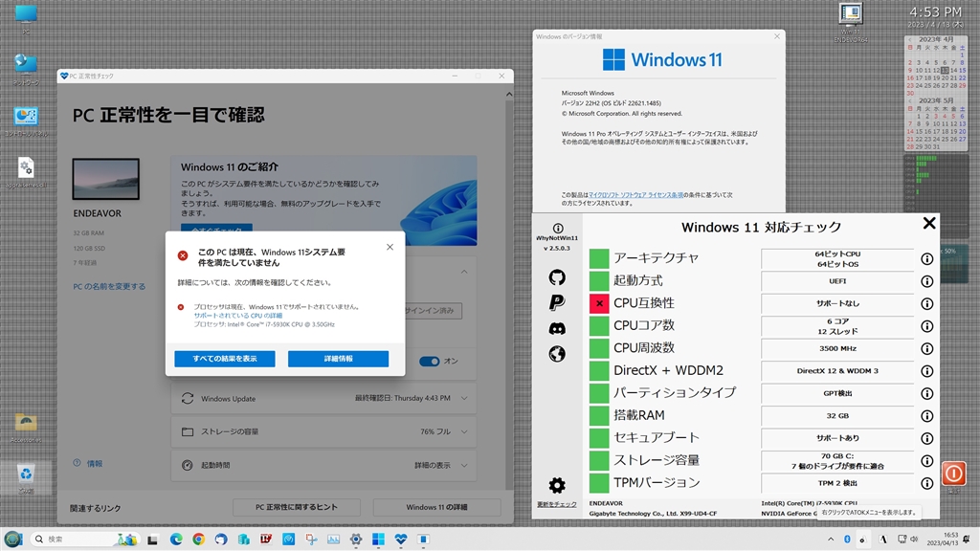Open the Discord icon in WhyNotWin11 sidebar
The height and width of the screenshot is (551, 980).
(557, 328)
